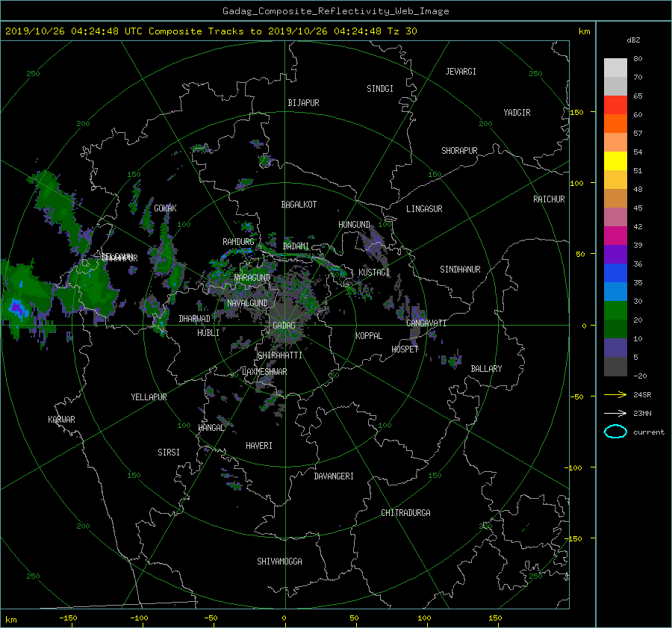Click the LINGASUR city label

coord(424,209)
